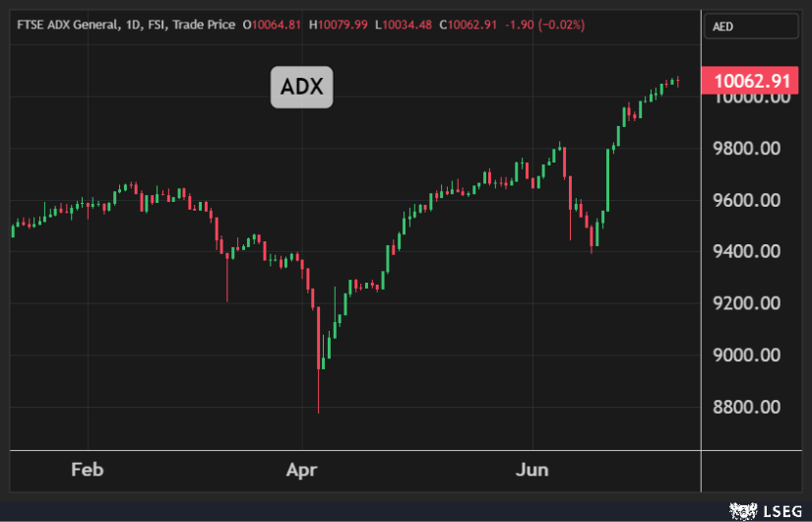Click the 8800.00 price axis label

coord(747,406)
